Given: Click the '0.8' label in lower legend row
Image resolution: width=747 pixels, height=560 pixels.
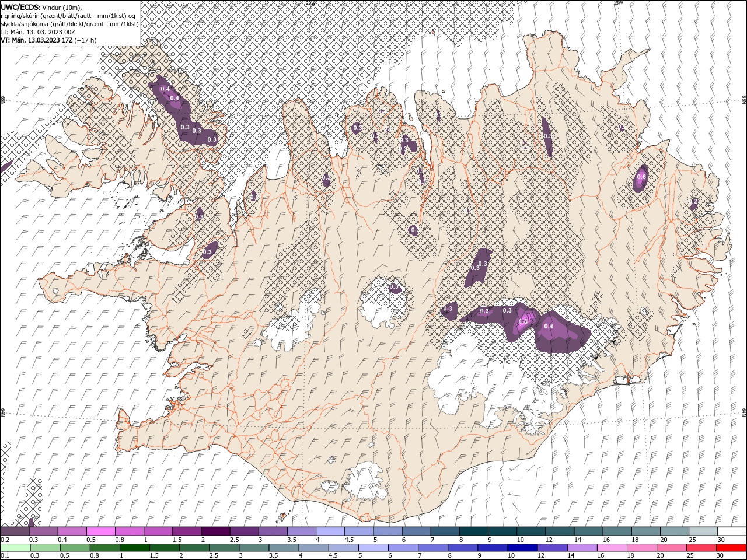Looking at the screenshot, I should 94,556.
